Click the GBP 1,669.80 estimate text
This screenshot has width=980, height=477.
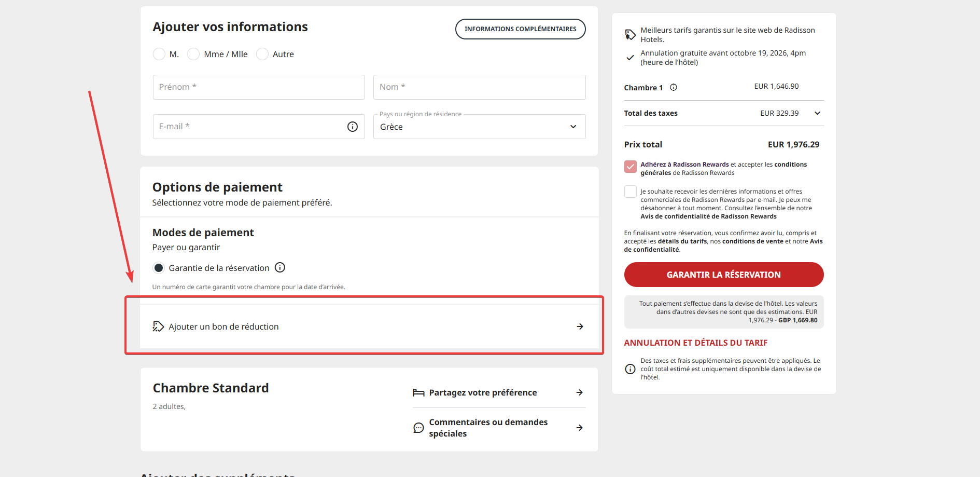tap(798, 320)
